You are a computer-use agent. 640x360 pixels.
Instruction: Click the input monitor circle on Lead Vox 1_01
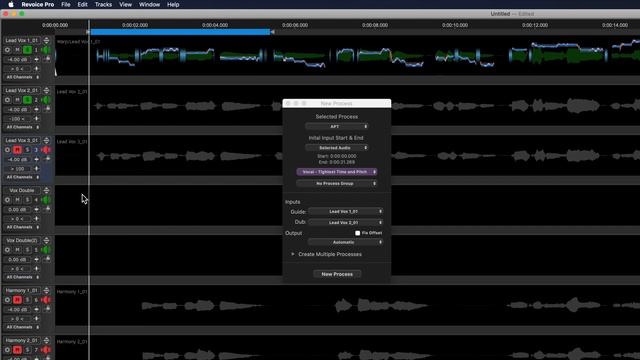(x=7, y=50)
